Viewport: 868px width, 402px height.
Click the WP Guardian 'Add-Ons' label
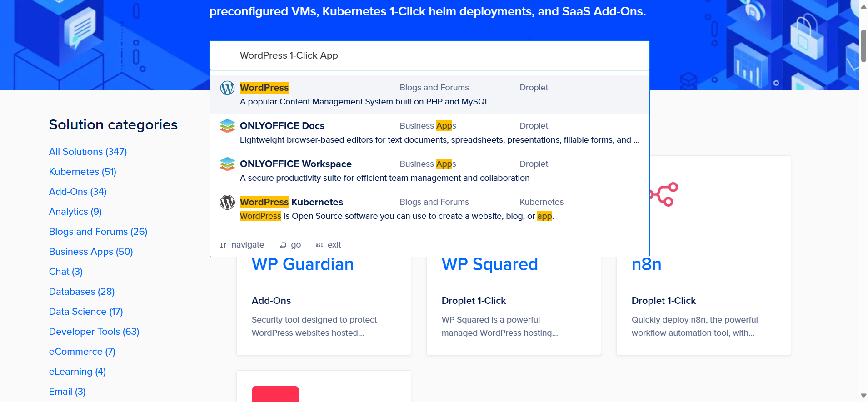click(271, 301)
